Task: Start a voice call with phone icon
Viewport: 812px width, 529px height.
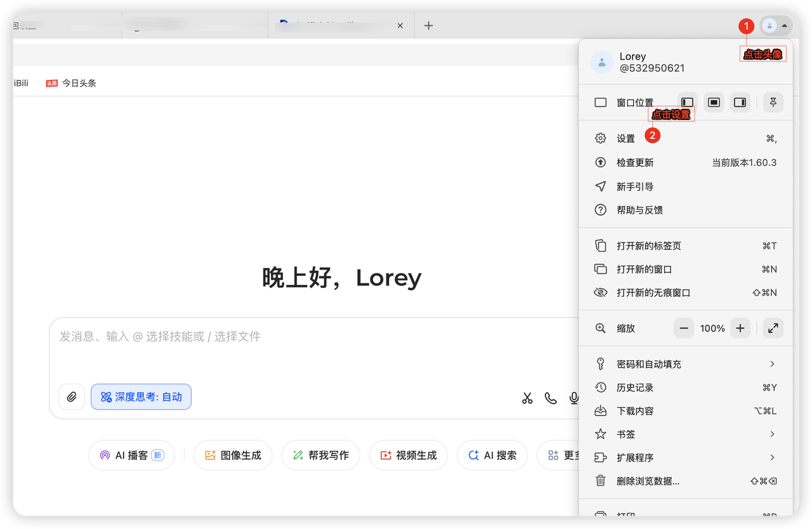Action: tap(551, 398)
